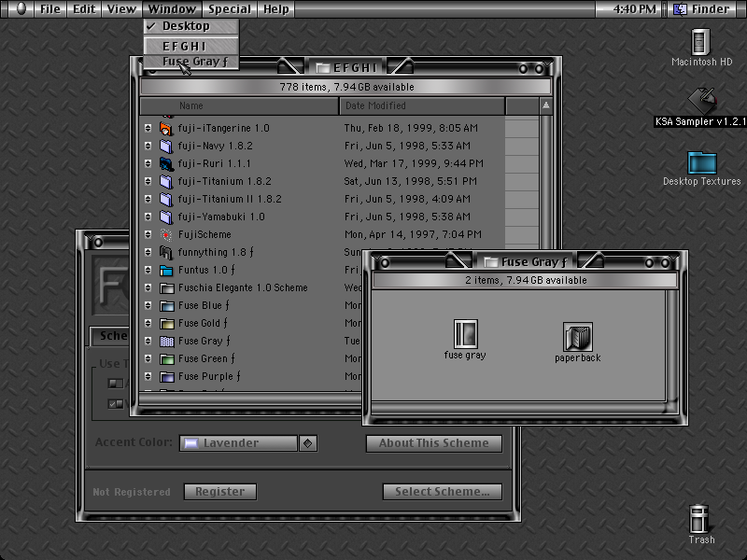Open the Special menu
Viewport: 747px width, 560px height.
[229, 8]
